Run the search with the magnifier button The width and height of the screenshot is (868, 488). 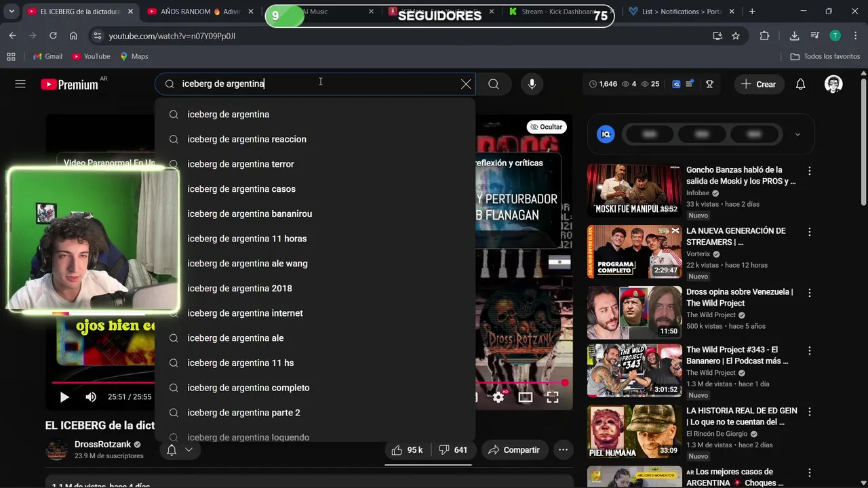[x=494, y=84]
